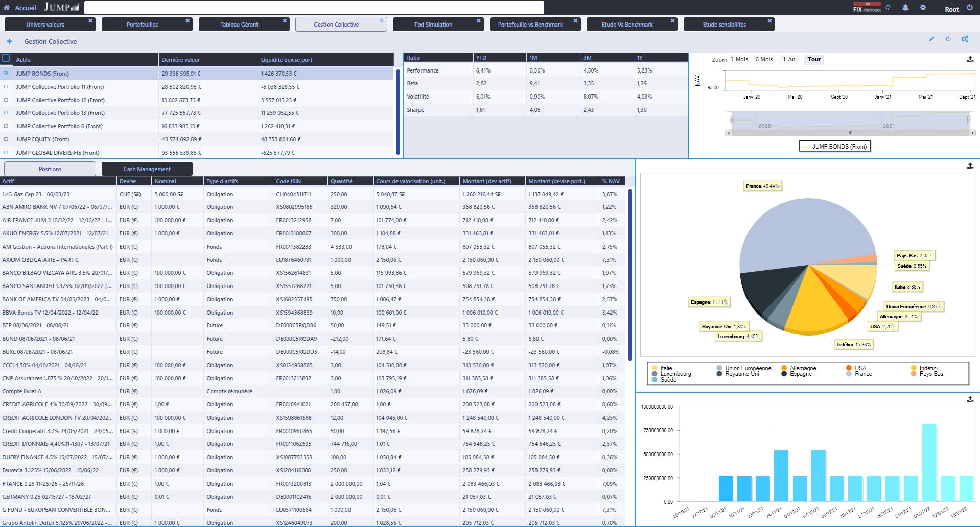Click navigator right arrow in NAV chart

point(973,133)
